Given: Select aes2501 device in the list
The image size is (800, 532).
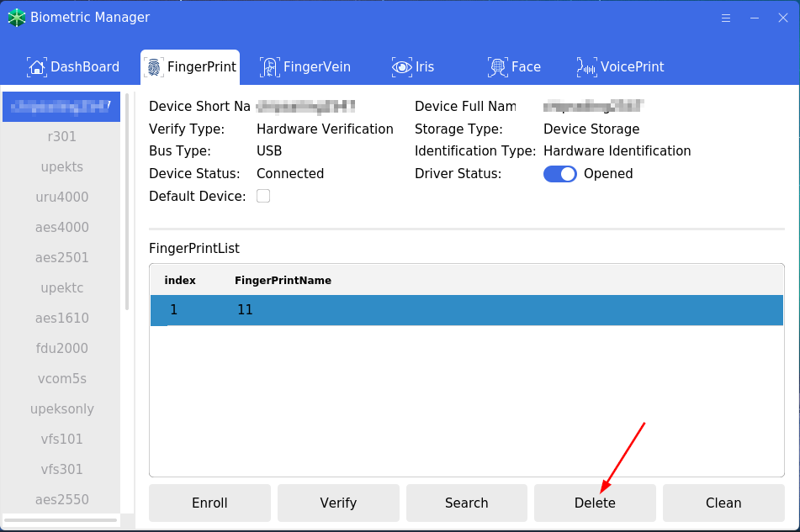Looking at the screenshot, I should pyautogui.click(x=61, y=258).
